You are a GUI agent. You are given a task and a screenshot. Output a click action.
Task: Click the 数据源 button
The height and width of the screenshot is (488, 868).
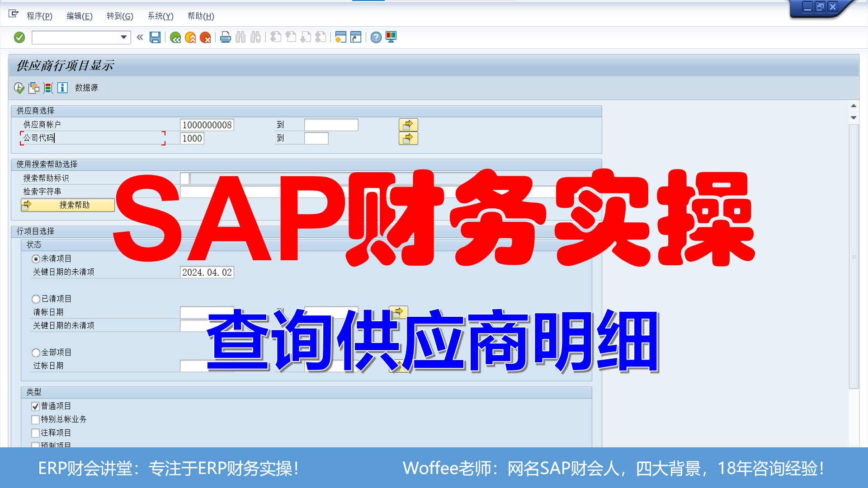click(x=86, y=88)
